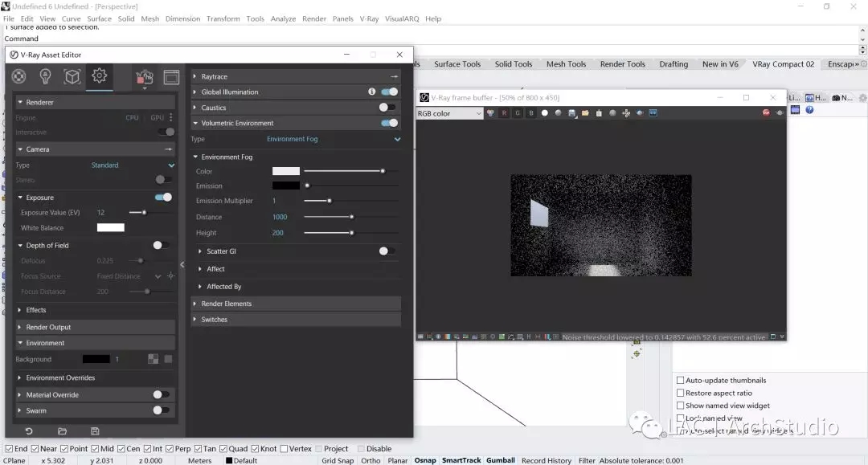Image resolution: width=868 pixels, height=465 pixels.
Task: Click the track mouse icon in frame buffer
Action: coord(626,112)
